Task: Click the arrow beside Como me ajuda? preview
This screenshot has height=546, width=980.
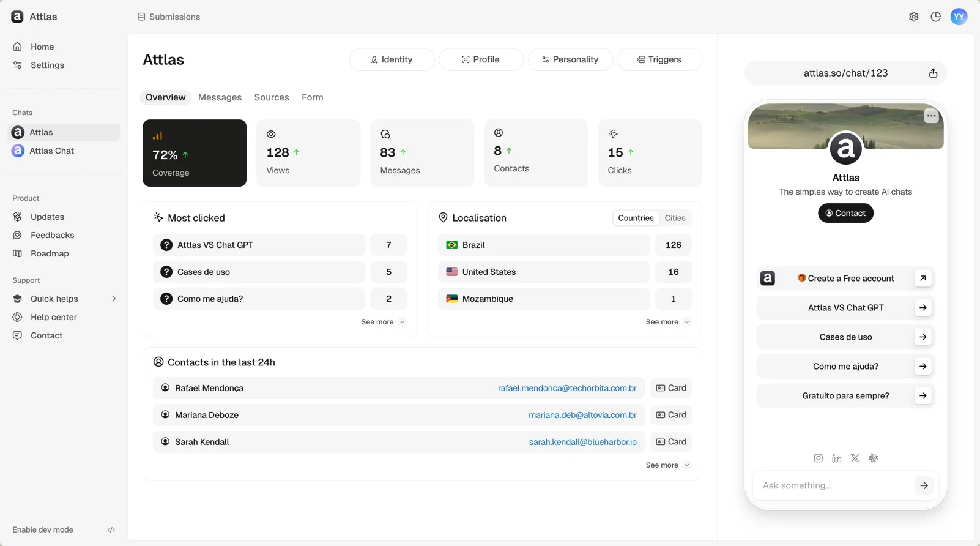Action: [922, 366]
